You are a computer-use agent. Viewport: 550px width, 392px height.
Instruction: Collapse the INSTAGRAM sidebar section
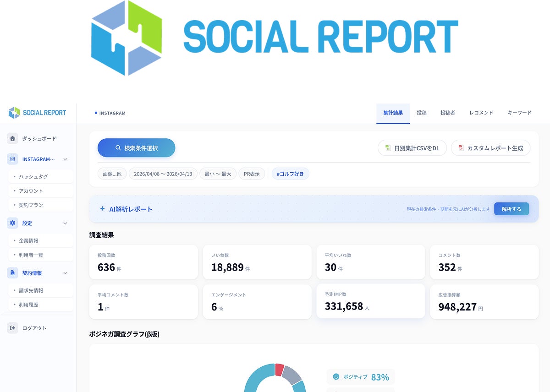click(x=65, y=159)
